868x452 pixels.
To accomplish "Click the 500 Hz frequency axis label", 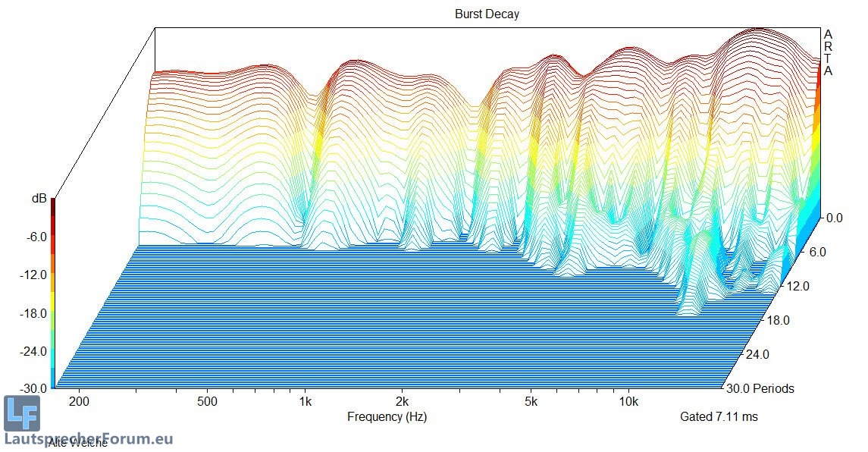I will pyautogui.click(x=208, y=400).
